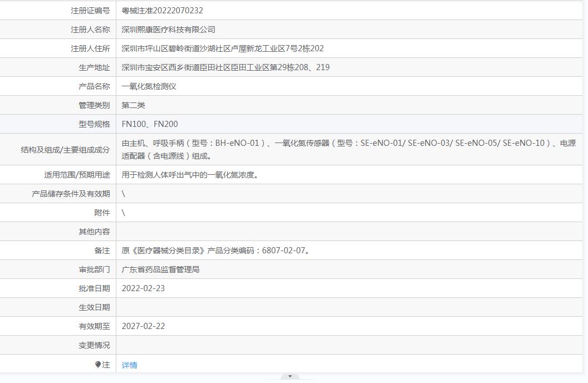Click intended use text 用于检测人体呼出气中的一氧化氮浓度
The height and width of the screenshot is (383, 588).
(190, 175)
